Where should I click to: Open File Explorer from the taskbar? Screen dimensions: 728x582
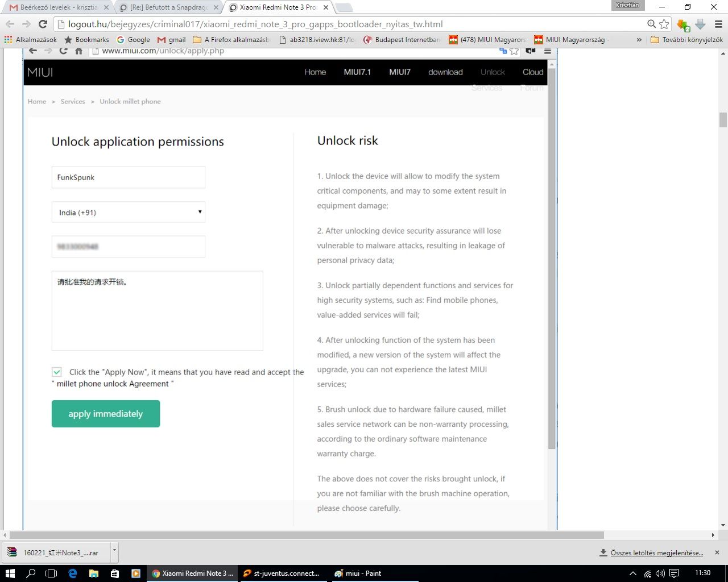click(93, 573)
